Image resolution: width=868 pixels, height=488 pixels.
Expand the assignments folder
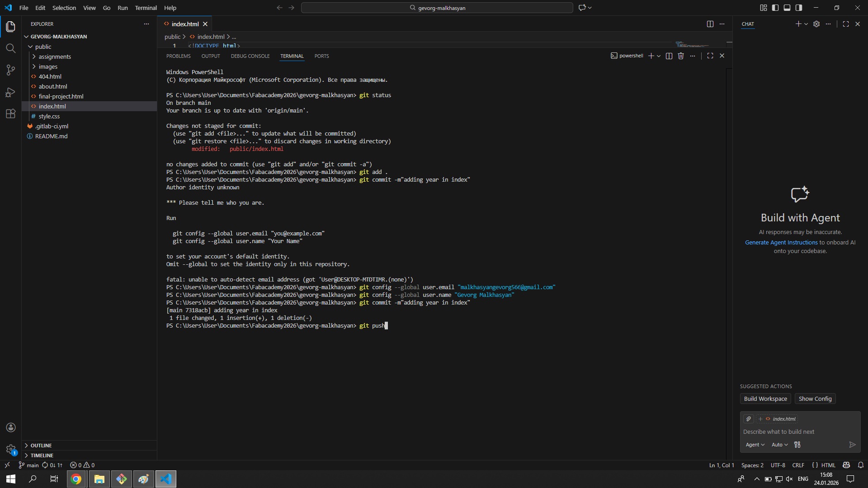[55, 56]
